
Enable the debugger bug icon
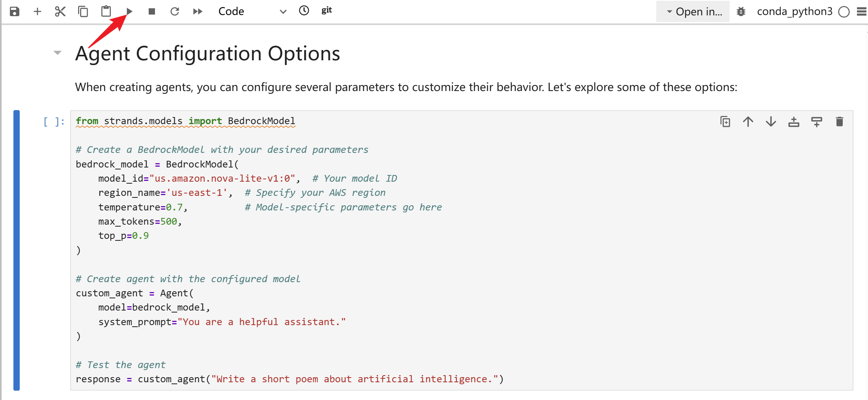pos(741,11)
